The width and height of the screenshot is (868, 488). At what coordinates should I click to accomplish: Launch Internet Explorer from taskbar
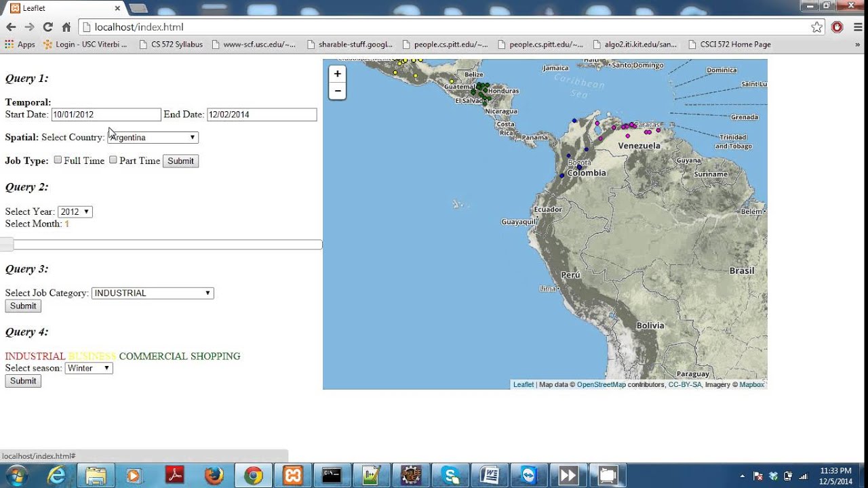coord(57,476)
